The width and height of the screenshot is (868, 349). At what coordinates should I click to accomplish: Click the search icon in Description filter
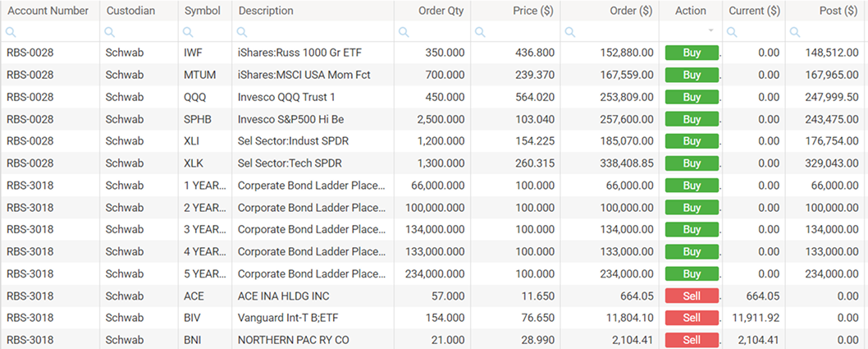[241, 32]
